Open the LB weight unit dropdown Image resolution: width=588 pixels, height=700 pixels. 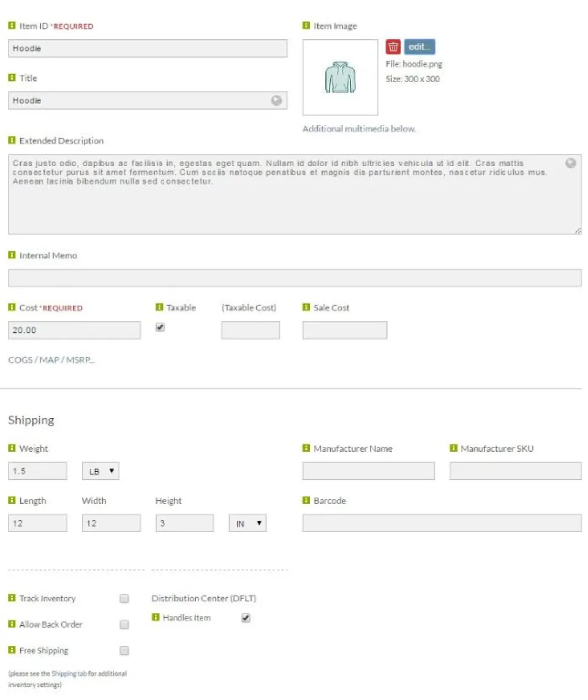pos(100,471)
